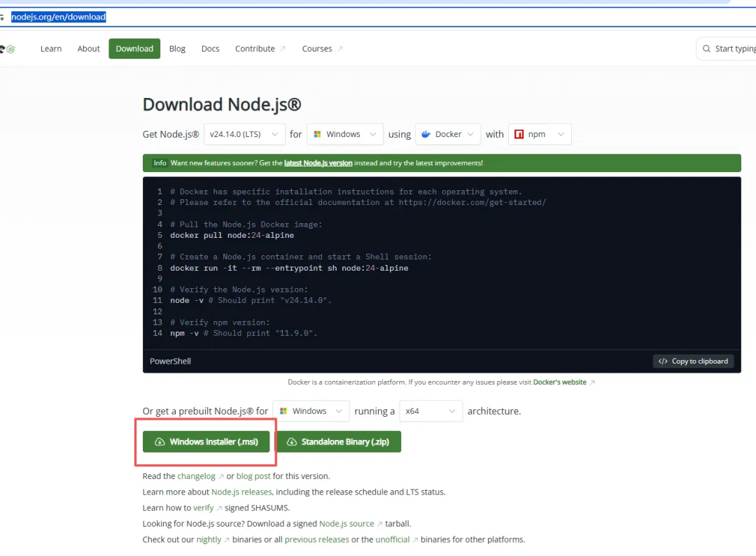Open the Learn menu item
The height and width of the screenshot is (556, 756).
[x=51, y=49]
